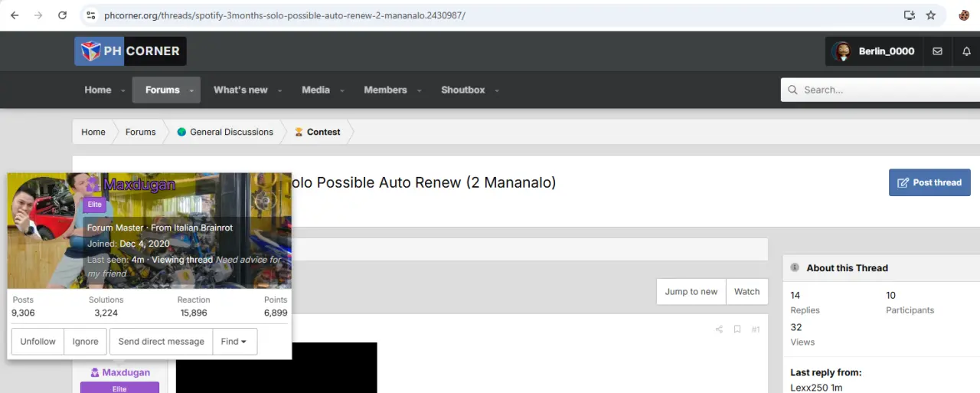
Task: Bookmark post #1 with bookmark icon
Action: click(x=737, y=329)
